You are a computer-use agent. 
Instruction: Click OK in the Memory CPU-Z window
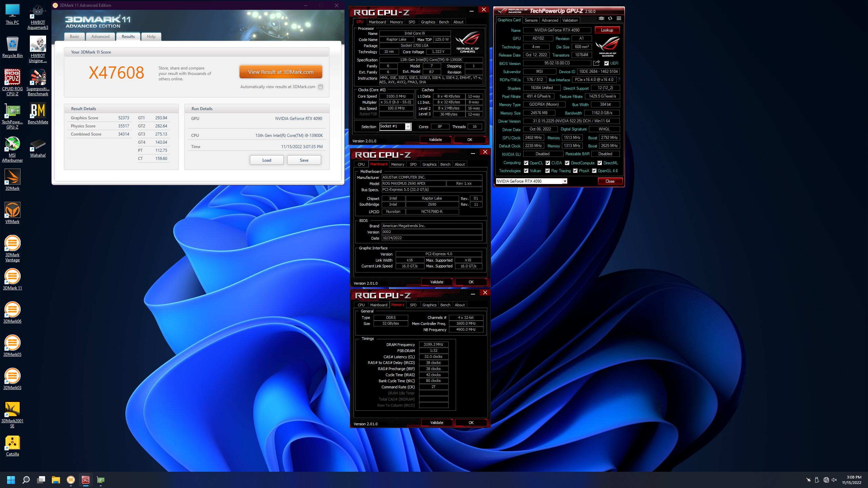click(471, 423)
